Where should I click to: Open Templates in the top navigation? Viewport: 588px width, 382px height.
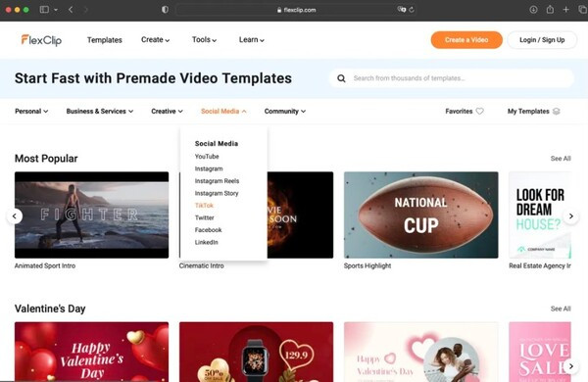coord(105,40)
